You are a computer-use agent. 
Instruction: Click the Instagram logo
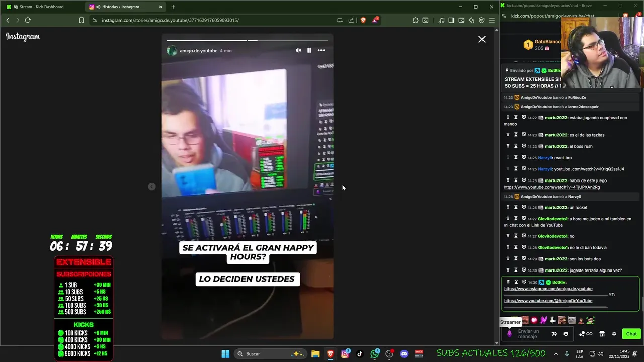coord(23,37)
